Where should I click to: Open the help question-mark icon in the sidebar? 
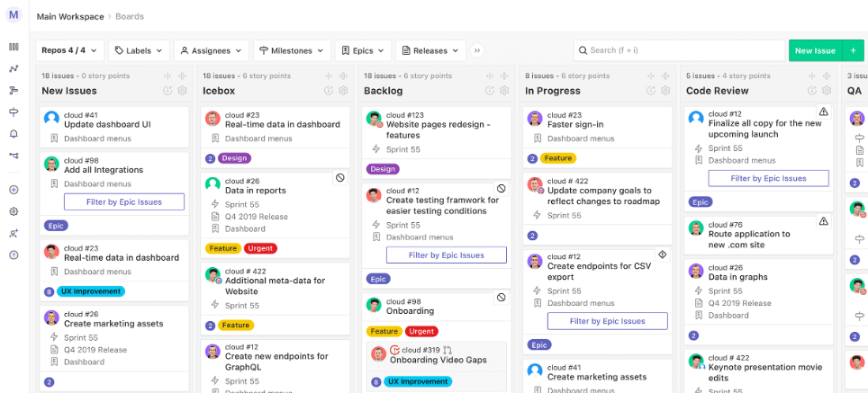[x=14, y=255]
